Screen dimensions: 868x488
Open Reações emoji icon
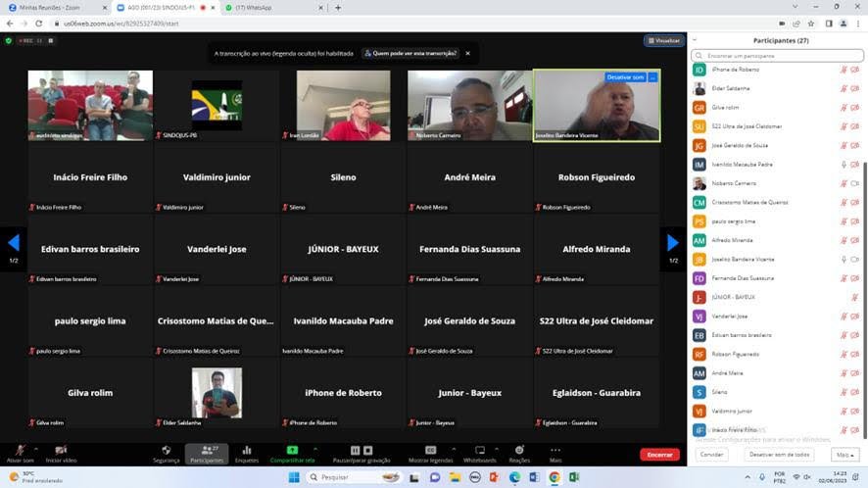(519, 450)
